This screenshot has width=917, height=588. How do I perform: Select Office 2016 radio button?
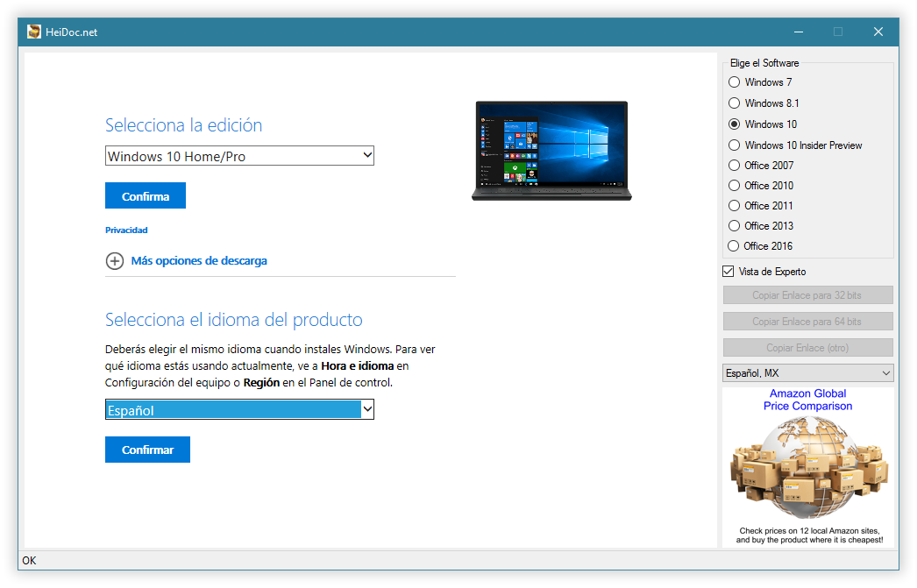(734, 246)
